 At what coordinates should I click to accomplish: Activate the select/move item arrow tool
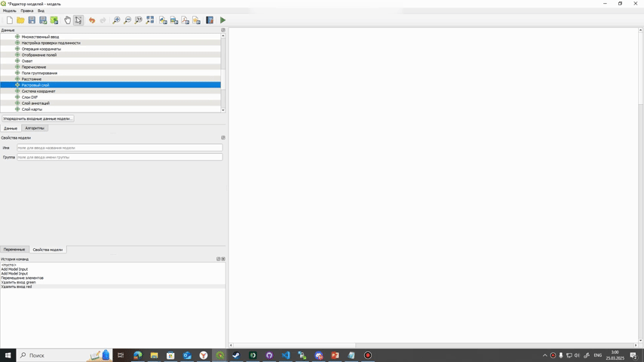78,20
